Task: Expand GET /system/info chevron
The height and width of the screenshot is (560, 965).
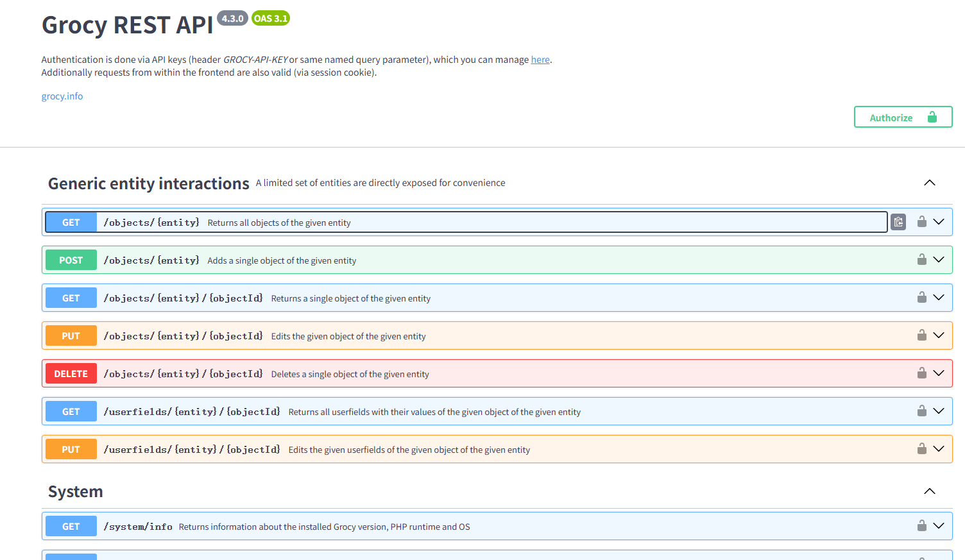Action: click(939, 526)
